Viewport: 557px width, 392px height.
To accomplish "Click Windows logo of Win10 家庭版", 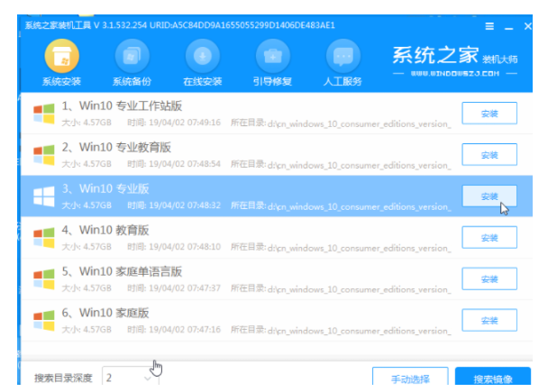I will (x=44, y=321).
